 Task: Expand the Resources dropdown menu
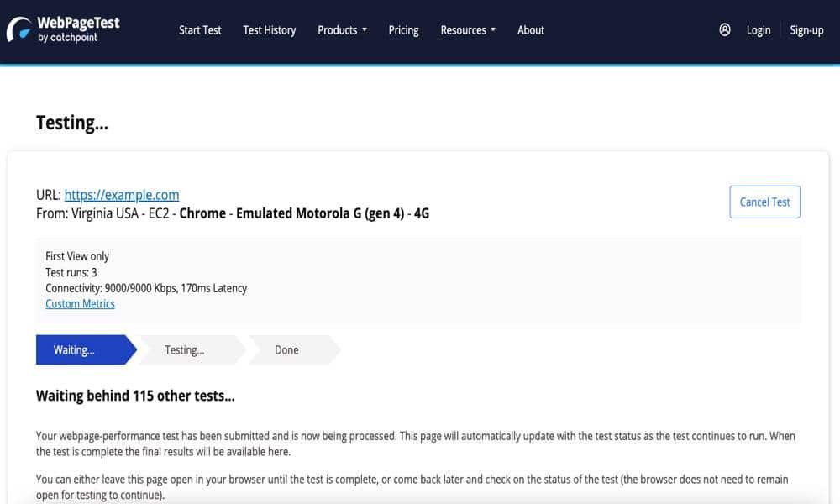click(x=468, y=30)
